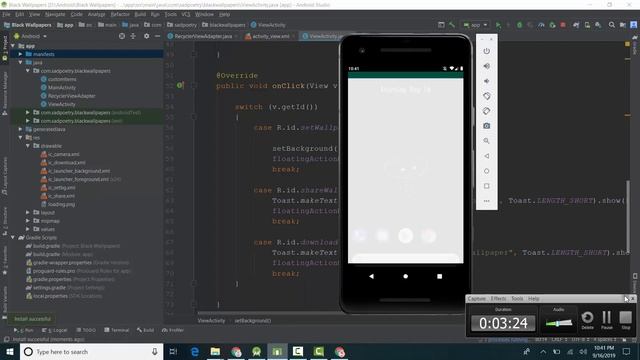Screen dimensions: 640x360
Task: Open the Logcat tool window
Action: [55, 330]
